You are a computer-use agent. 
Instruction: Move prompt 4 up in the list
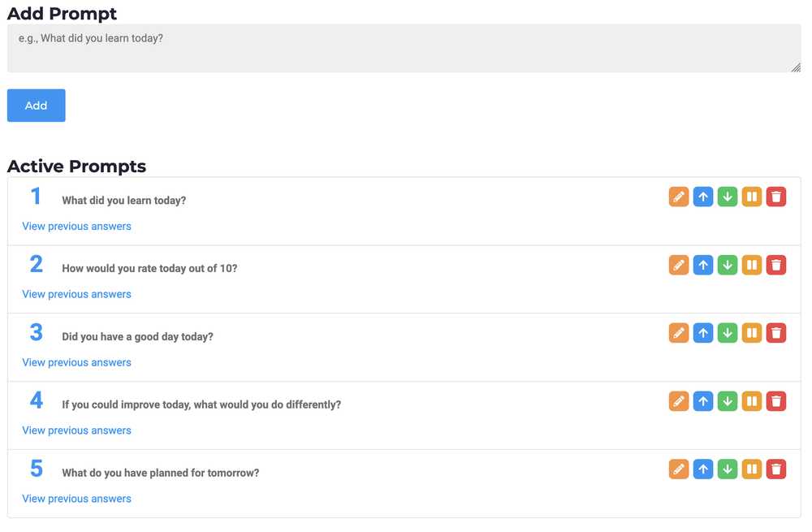tap(703, 400)
